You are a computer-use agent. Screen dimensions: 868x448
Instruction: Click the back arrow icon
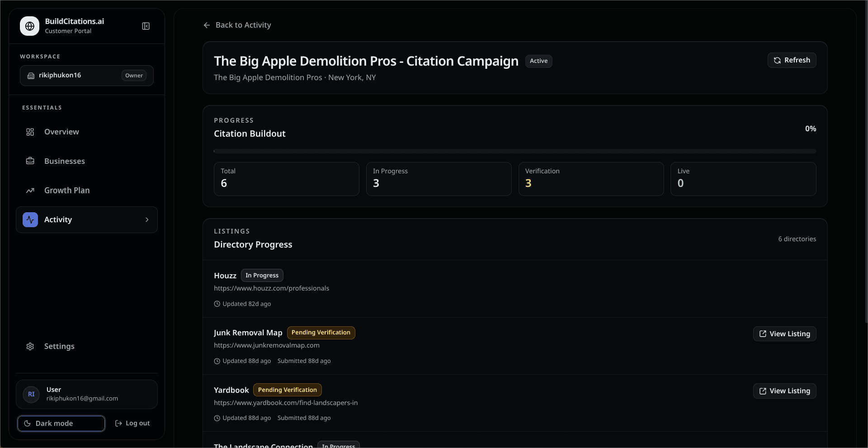tap(207, 25)
